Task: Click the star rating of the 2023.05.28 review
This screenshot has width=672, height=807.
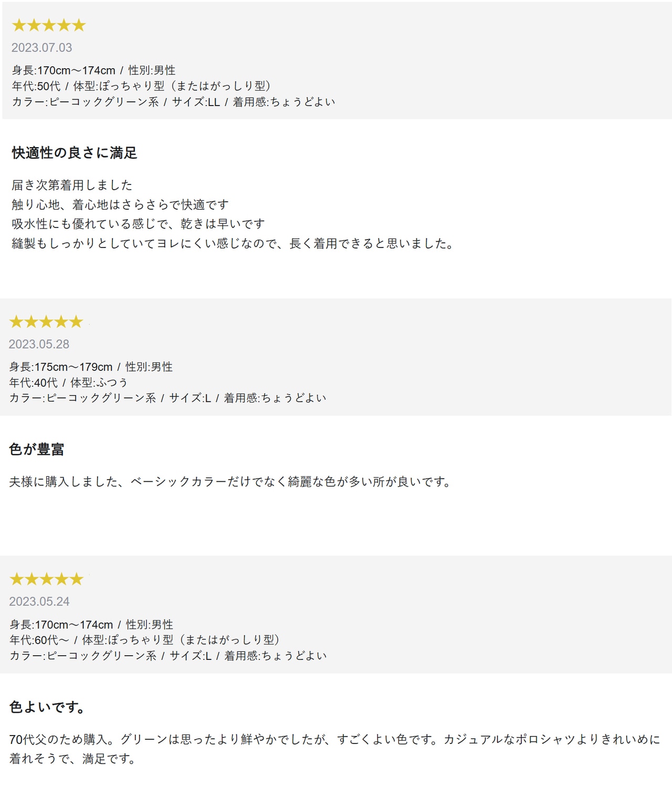Action: (x=46, y=322)
